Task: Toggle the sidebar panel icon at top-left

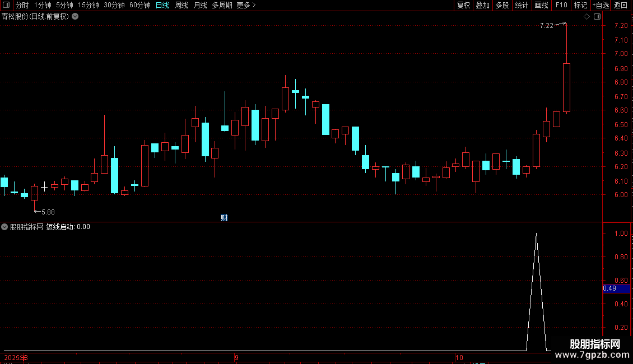Action: click(x=6, y=5)
